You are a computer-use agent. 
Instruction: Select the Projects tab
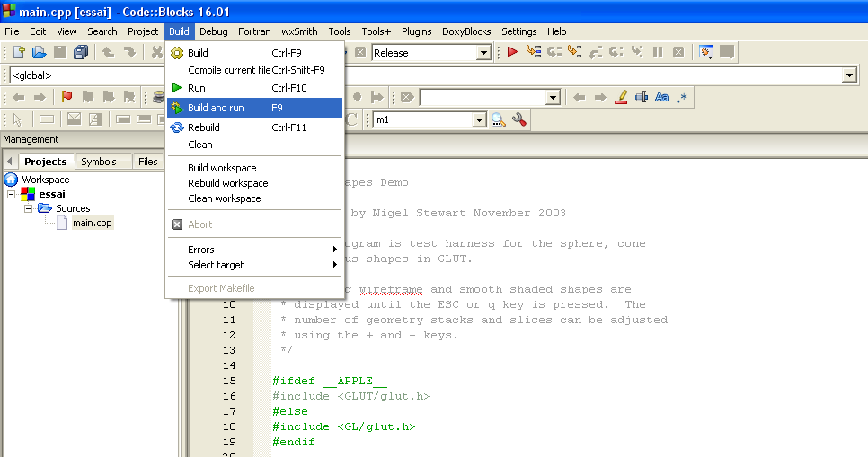46,162
